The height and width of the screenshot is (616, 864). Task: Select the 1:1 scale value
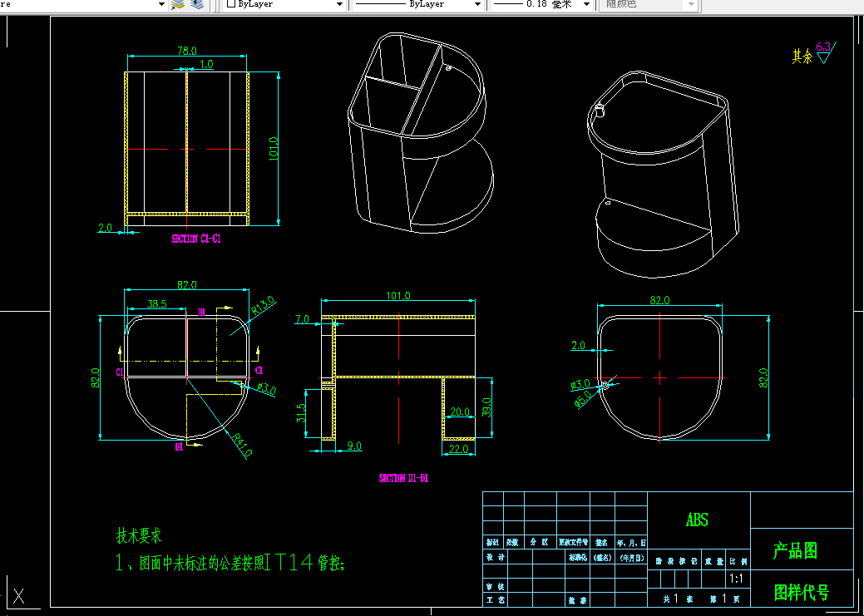(736, 579)
